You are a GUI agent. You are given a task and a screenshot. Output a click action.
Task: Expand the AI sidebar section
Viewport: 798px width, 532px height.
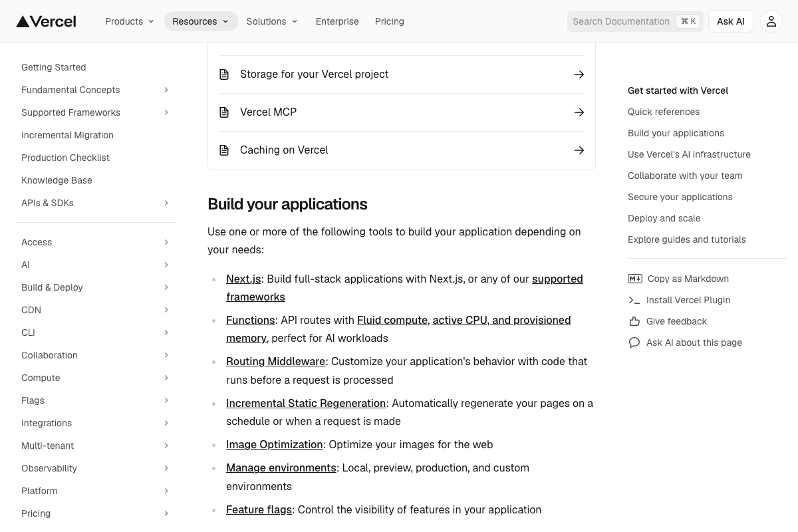pos(166,265)
